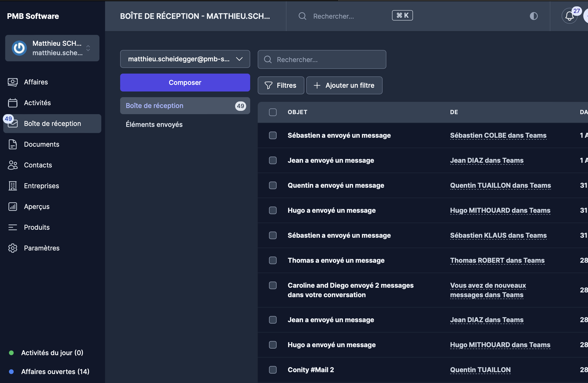This screenshot has width=588, height=383.
Task: Open the Sébastien COLBE dans Teams link
Action: [x=498, y=136]
